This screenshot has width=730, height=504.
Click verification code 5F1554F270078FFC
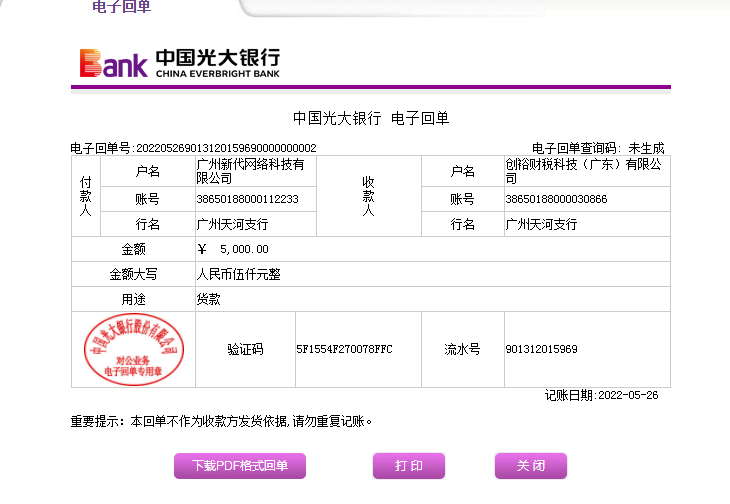(345, 349)
